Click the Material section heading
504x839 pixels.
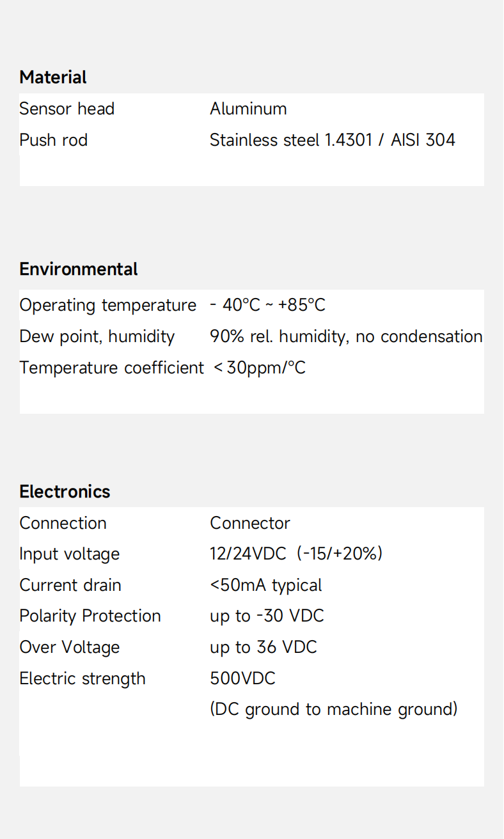pyautogui.click(x=53, y=77)
